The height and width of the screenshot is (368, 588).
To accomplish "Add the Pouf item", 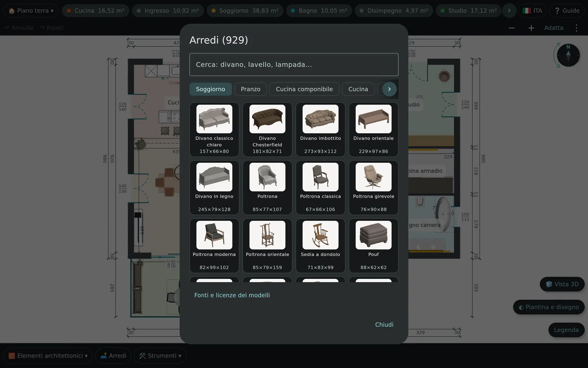I will 373,246.
